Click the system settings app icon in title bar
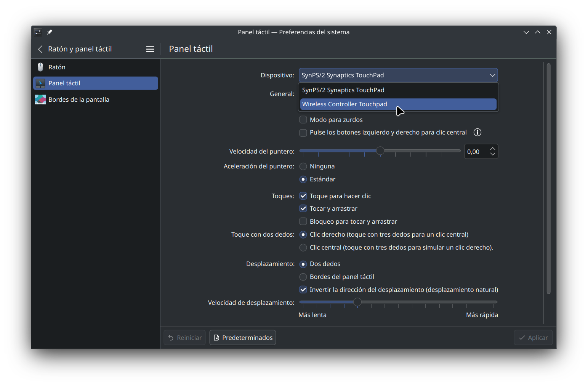This screenshot has width=588, height=386. [38, 32]
